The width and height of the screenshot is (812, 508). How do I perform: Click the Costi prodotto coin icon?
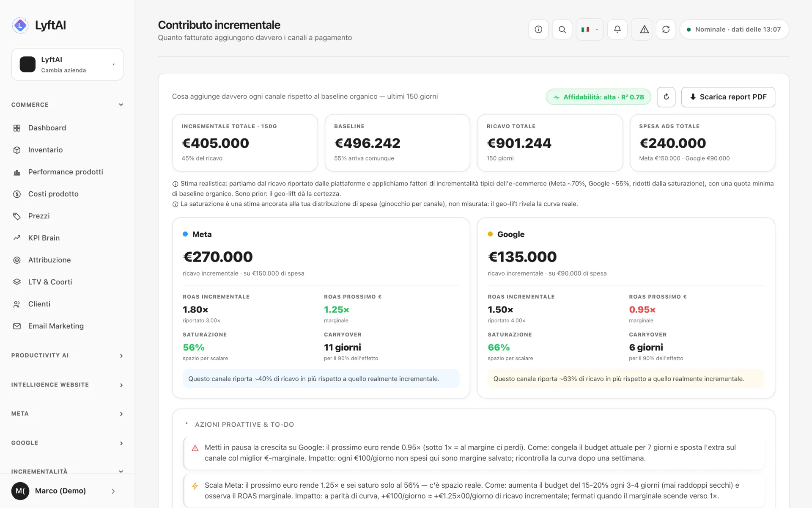tap(17, 194)
